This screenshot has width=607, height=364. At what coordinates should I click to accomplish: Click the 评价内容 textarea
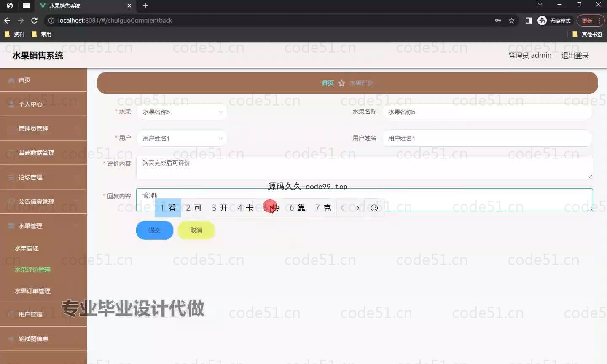pos(364,167)
